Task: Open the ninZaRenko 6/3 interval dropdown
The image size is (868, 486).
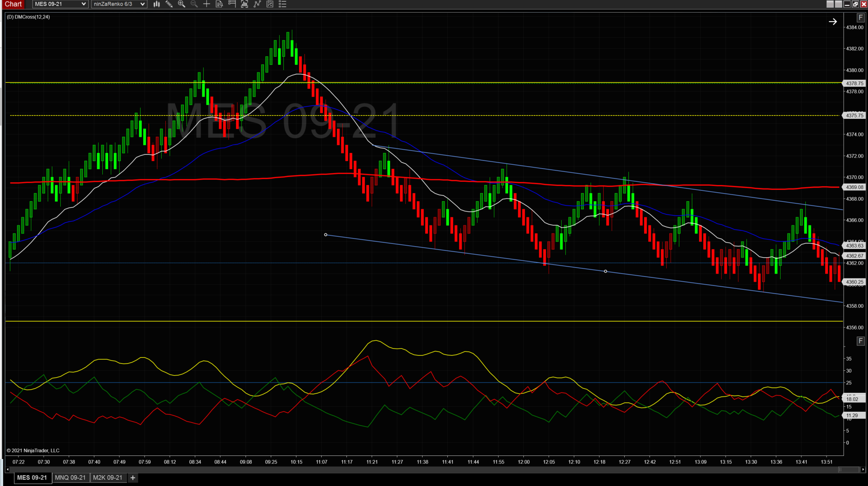Action: 119,4
